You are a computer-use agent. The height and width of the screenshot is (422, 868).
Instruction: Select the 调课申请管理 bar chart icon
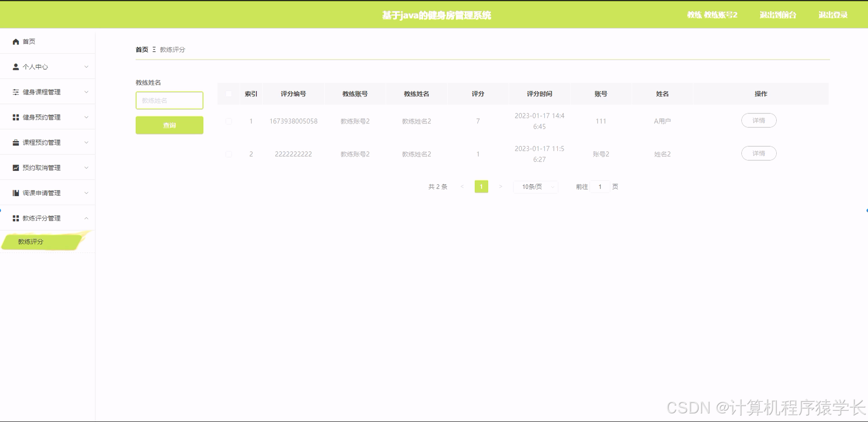click(15, 192)
